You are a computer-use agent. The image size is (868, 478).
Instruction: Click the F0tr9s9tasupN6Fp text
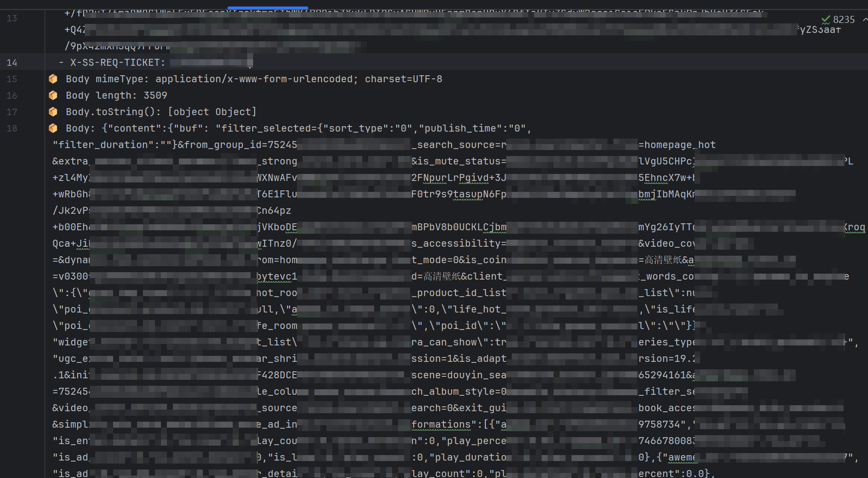[459, 194]
